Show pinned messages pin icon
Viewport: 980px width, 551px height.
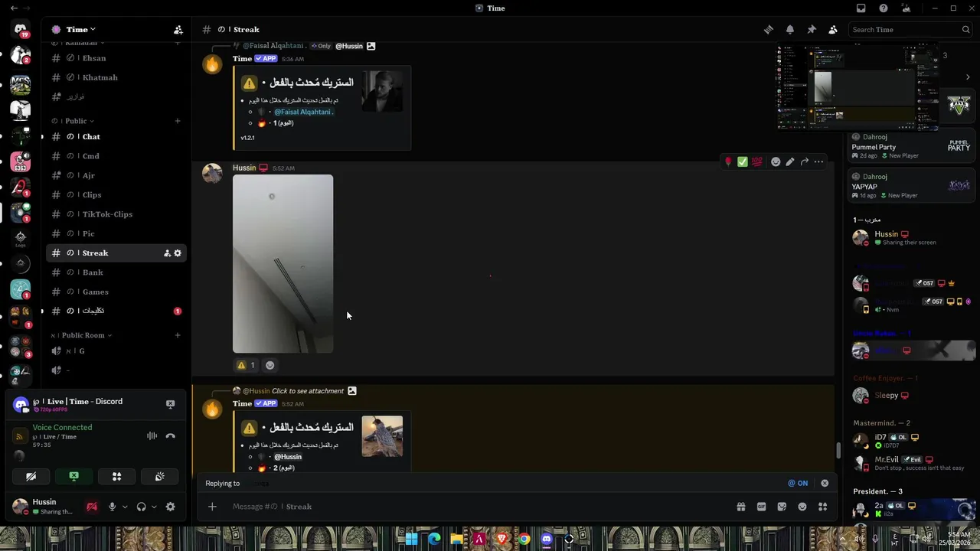812,30
